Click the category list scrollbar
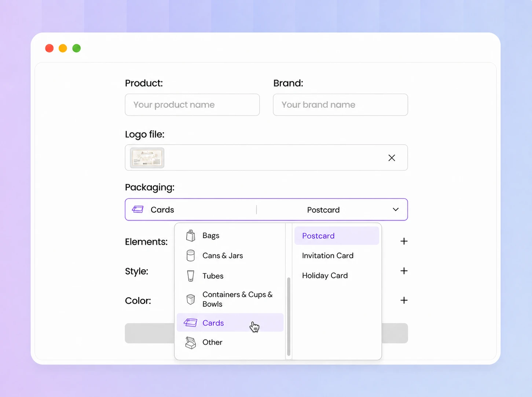Viewport: 532px width, 397px height. [289, 316]
